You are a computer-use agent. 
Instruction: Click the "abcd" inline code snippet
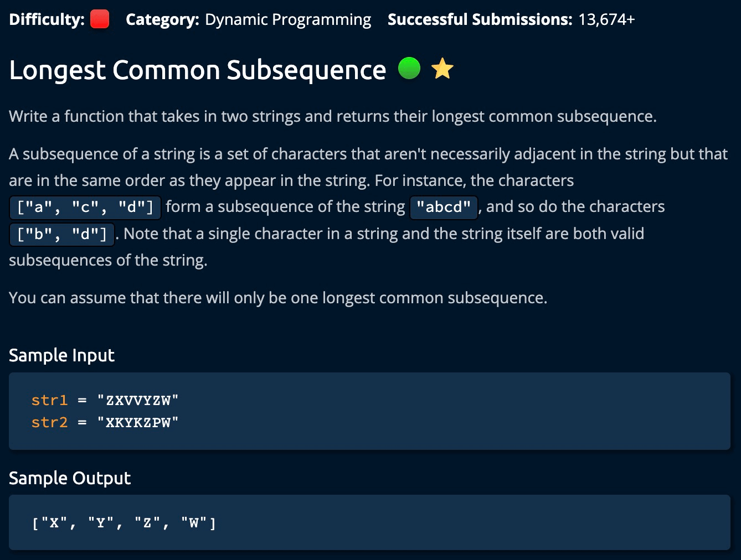(444, 208)
